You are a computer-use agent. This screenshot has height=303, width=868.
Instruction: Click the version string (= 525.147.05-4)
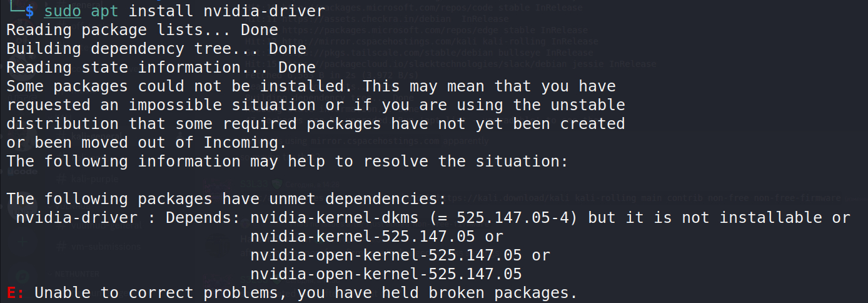coord(512,218)
